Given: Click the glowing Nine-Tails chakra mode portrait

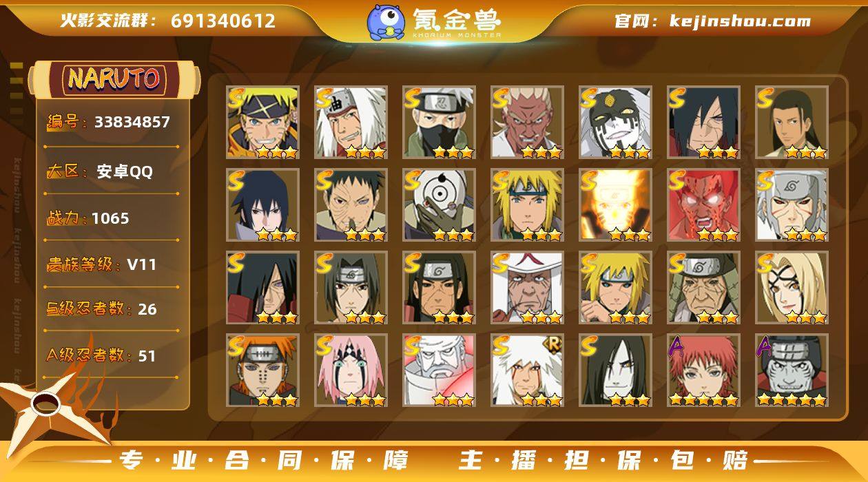Looking at the screenshot, I should 615,205.
